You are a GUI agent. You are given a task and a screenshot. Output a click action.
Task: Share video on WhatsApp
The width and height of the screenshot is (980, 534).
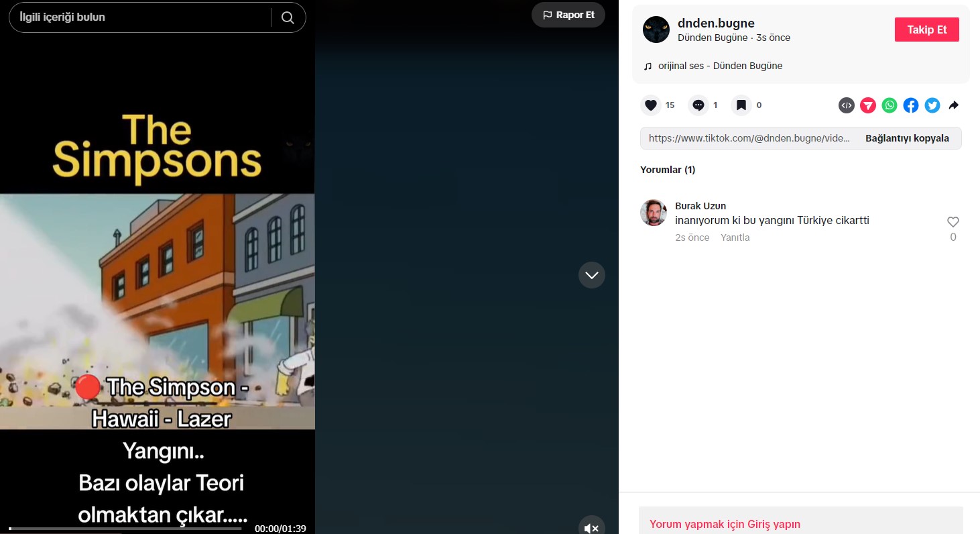pos(890,105)
